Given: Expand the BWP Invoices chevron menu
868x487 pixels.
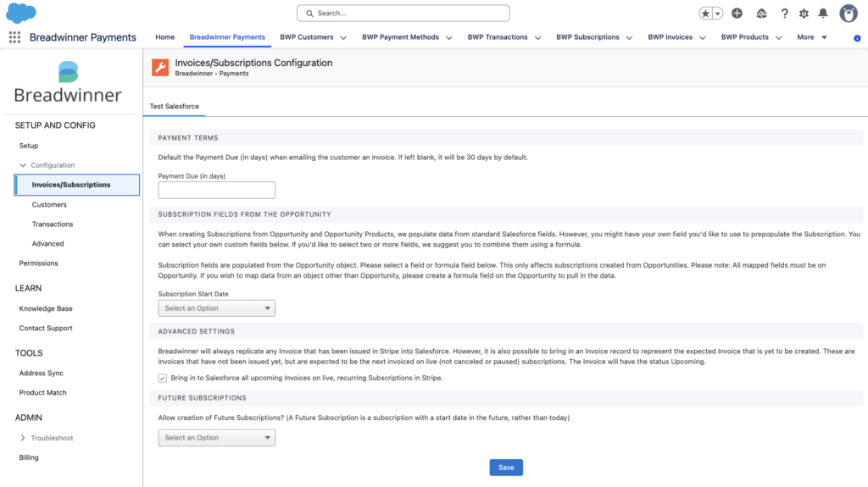Looking at the screenshot, I should pyautogui.click(x=703, y=37).
